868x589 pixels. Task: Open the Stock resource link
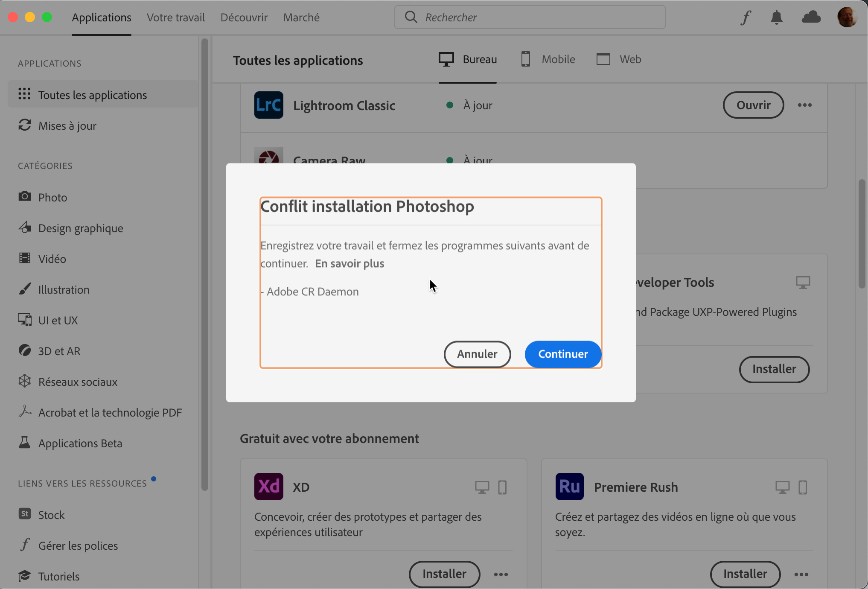click(x=51, y=515)
